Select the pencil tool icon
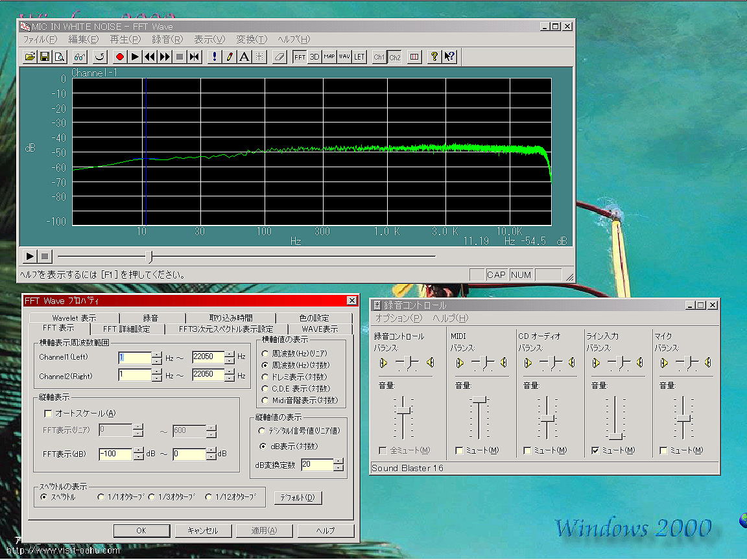 pos(230,57)
